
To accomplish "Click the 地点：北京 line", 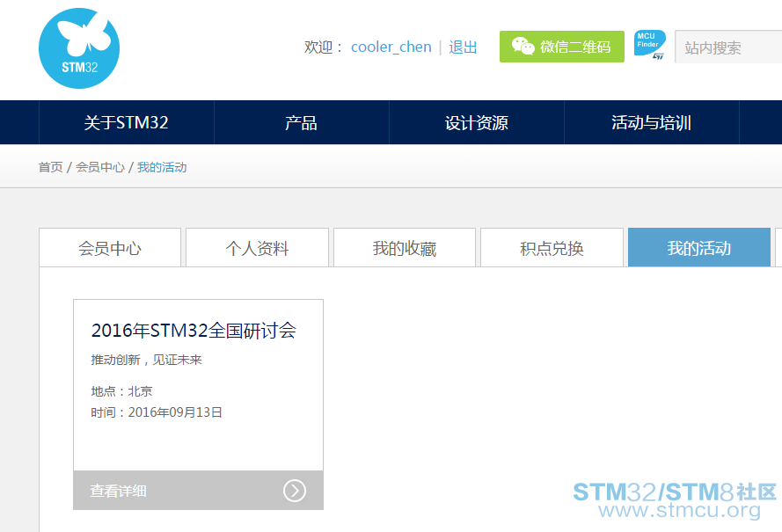I will tap(121, 391).
